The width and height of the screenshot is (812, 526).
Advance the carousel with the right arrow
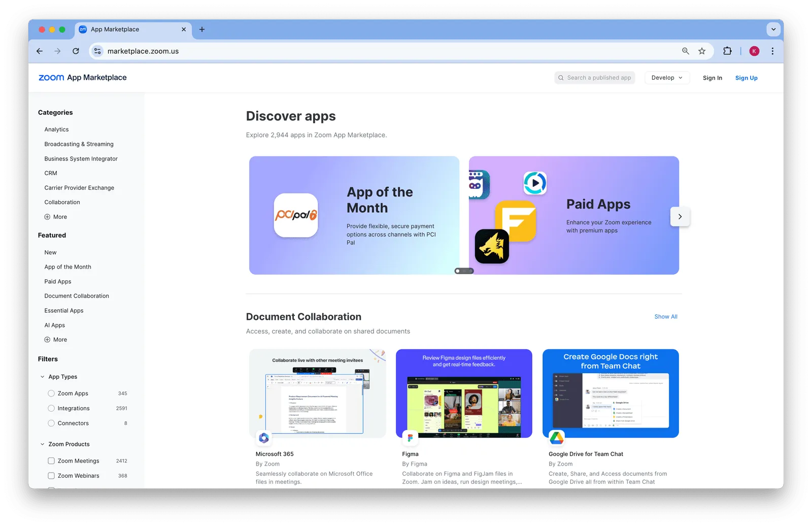point(680,217)
